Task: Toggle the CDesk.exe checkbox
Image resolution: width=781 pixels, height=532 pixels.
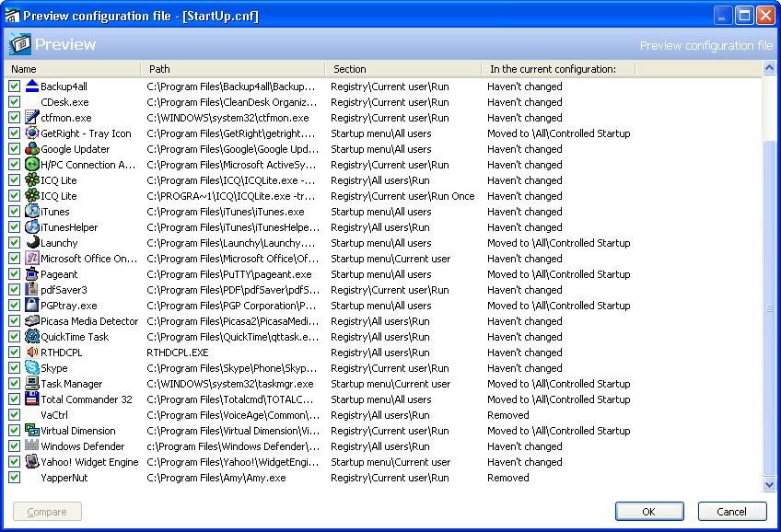Action: click(15, 102)
